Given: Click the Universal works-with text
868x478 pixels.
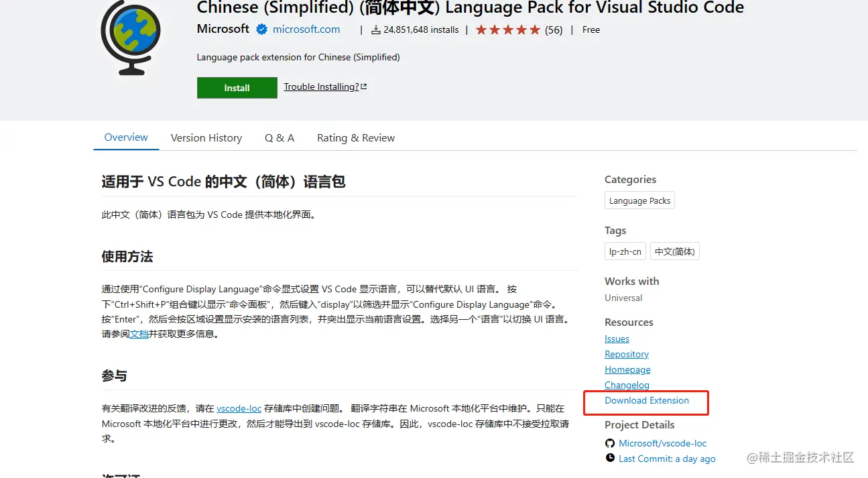Looking at the screenshot, I should click(623, 298).
